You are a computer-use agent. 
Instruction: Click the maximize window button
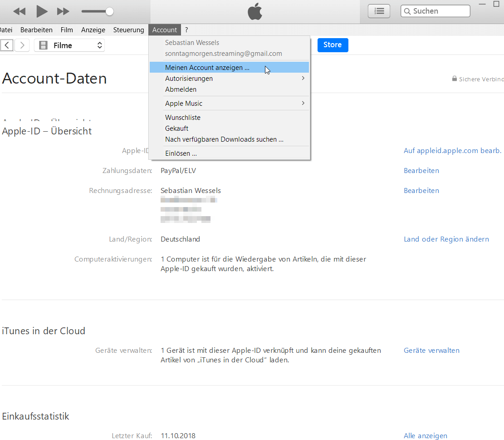point(496,4)
